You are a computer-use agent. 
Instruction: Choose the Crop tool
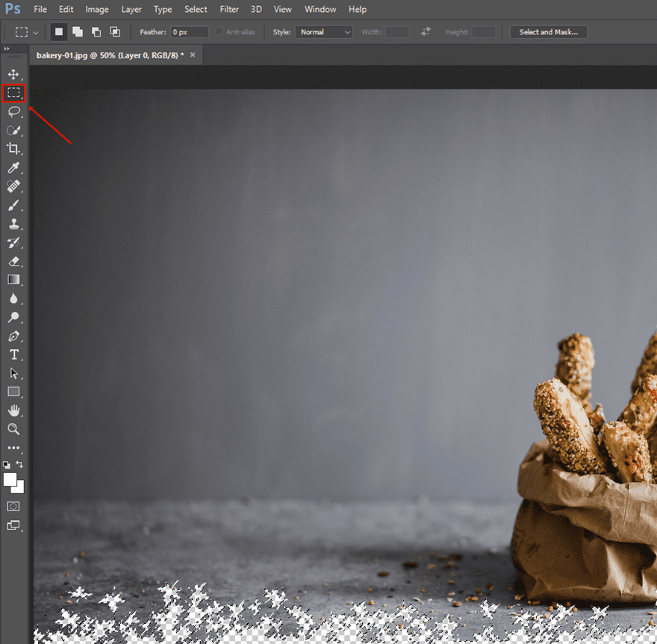(x=13, y=149)
